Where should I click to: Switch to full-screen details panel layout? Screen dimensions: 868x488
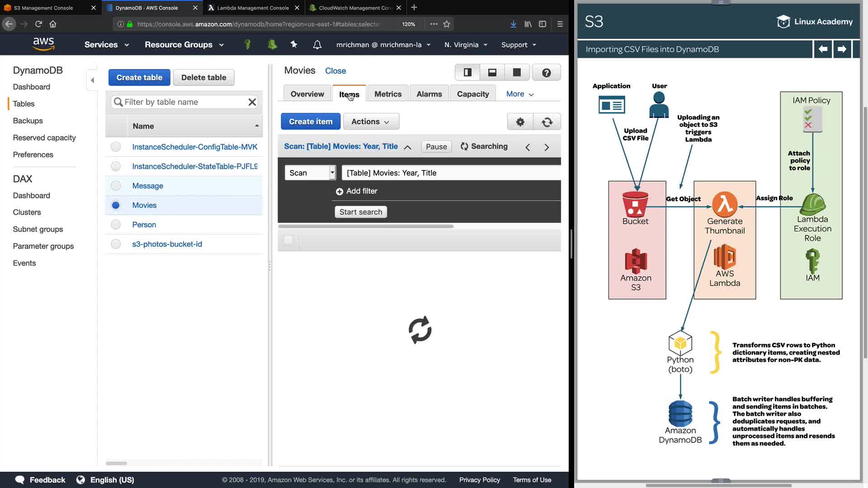click(x=517, y=72)
